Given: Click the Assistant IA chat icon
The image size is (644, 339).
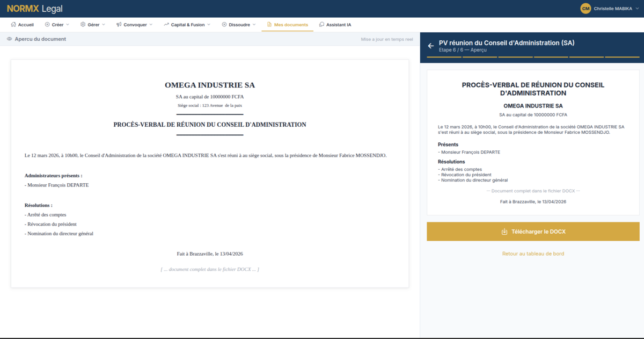Looking at the screenshot, I should click(321, 25).
